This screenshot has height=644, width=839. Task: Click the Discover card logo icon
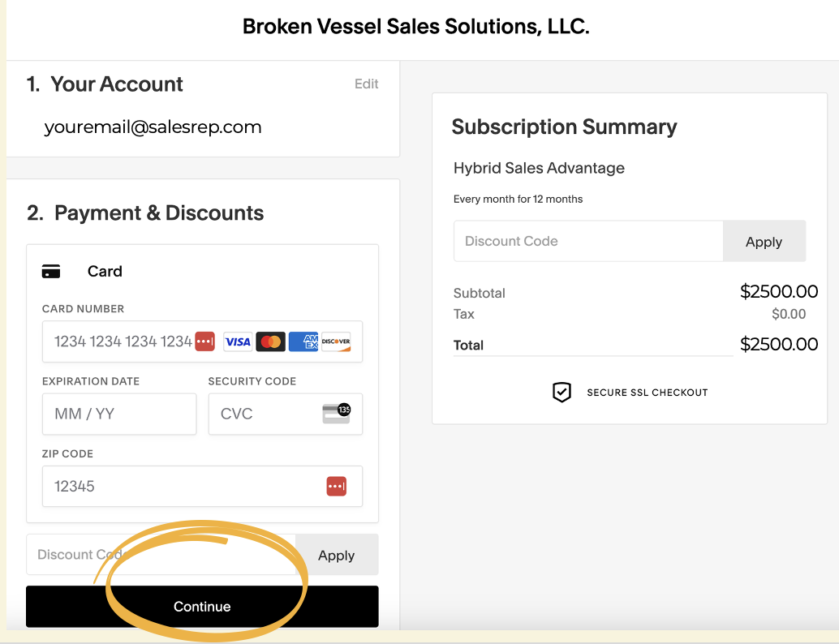[336, 341]
